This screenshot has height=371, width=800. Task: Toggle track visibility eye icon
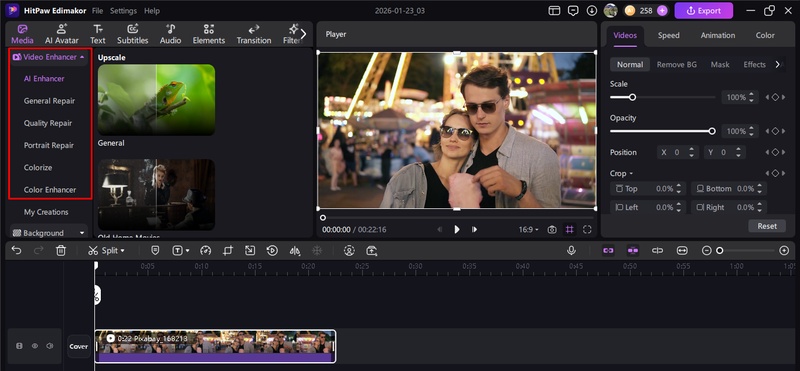pos(35,346)
